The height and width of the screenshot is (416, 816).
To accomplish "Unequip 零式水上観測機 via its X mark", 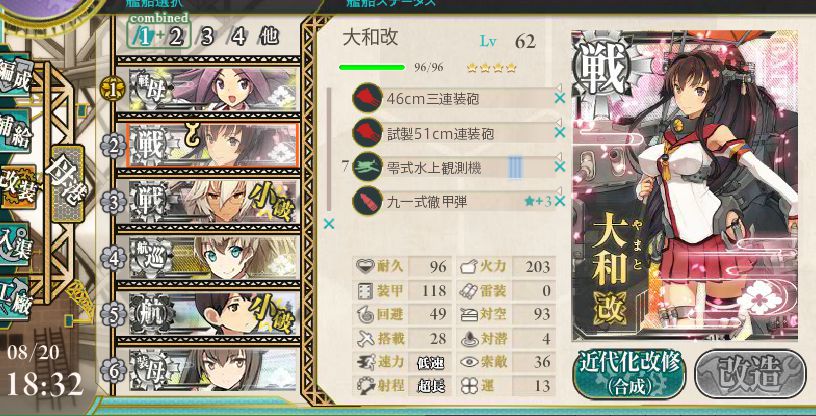I will point(560,167).
